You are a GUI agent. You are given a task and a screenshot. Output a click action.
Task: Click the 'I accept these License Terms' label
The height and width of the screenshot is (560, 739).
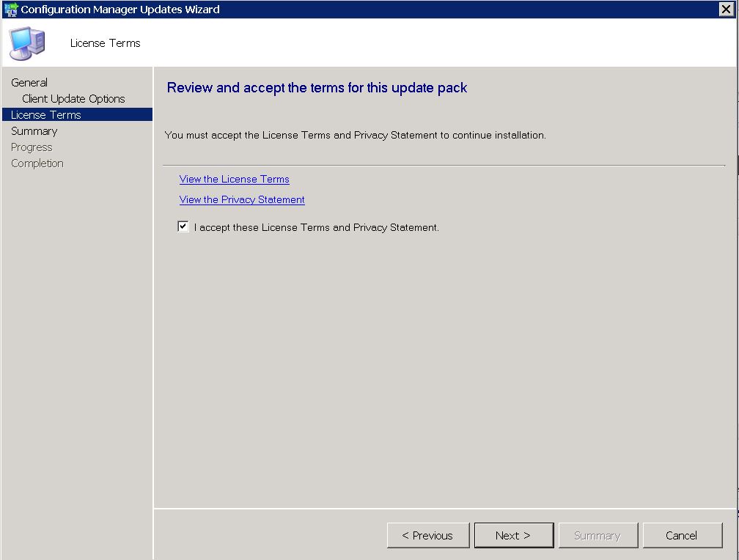click(x=316, y=227)
